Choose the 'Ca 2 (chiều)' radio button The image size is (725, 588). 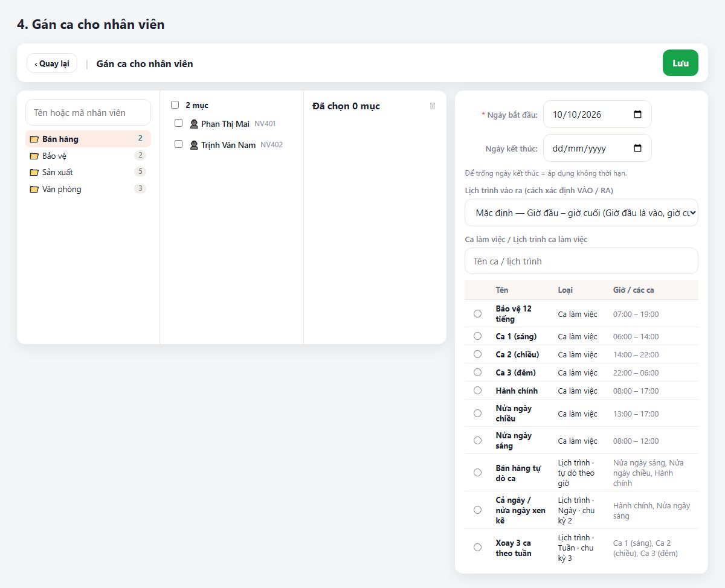(x=478, y=354)
